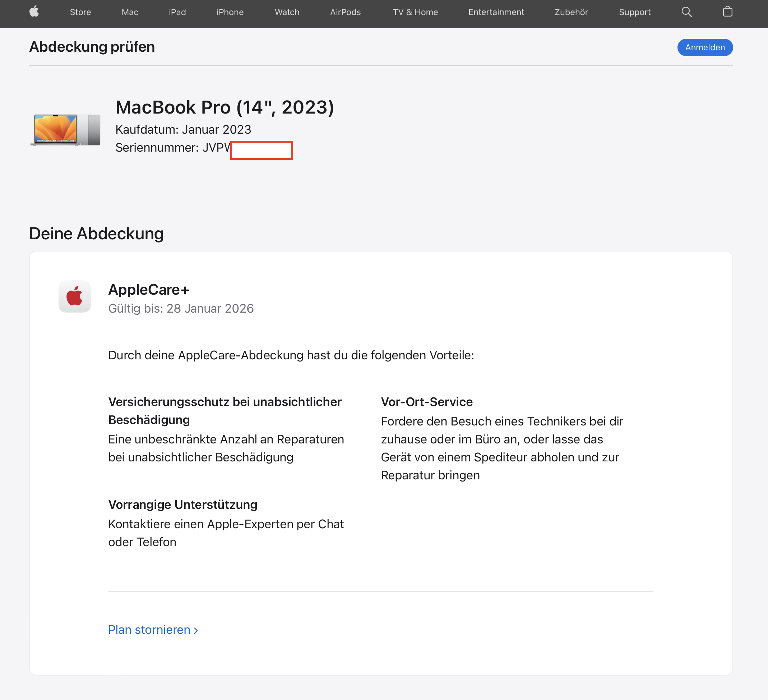Screen dimensions: 768x700
Task: Click the Vorrangige Unterstützung heading
Action: [x=183, y=505]
